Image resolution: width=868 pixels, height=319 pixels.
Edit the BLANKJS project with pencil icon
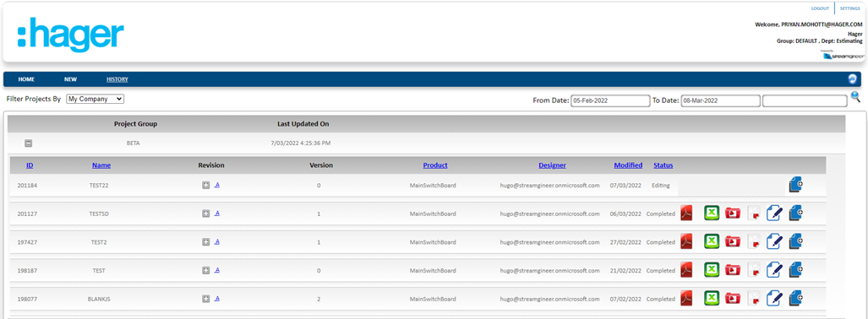click(774, 299)
